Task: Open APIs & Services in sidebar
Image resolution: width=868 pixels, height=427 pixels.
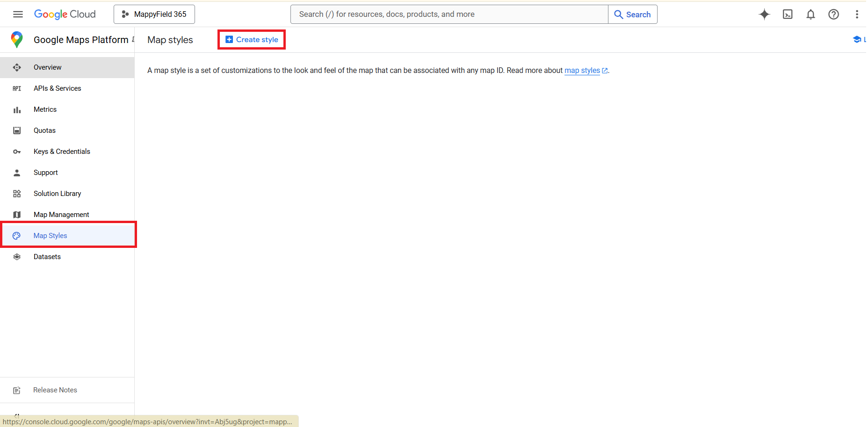Action: pyautogui.click(x=57, y=88)
